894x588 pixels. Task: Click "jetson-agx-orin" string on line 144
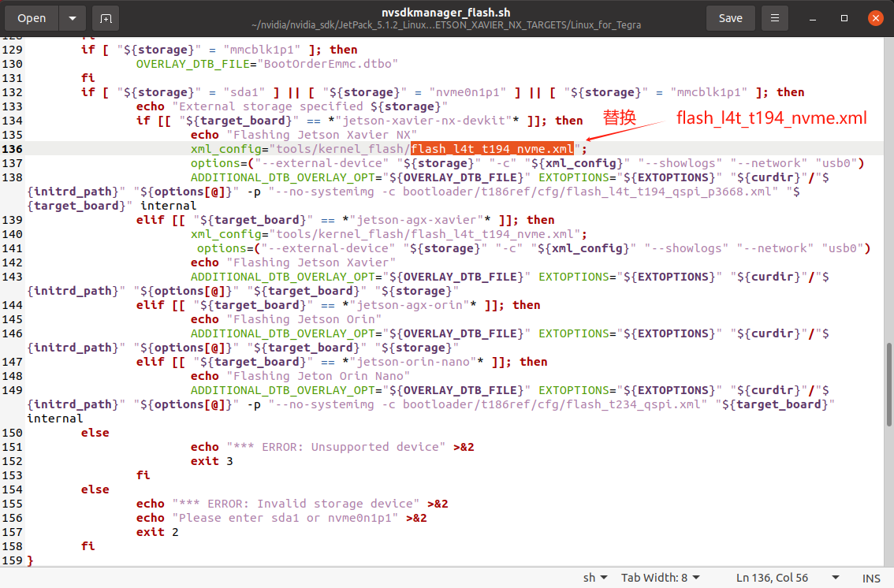click(409, 305)
